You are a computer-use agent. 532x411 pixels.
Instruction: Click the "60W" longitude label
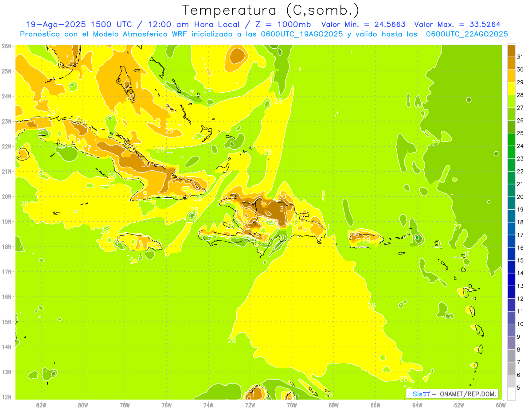tap(501, 405)
